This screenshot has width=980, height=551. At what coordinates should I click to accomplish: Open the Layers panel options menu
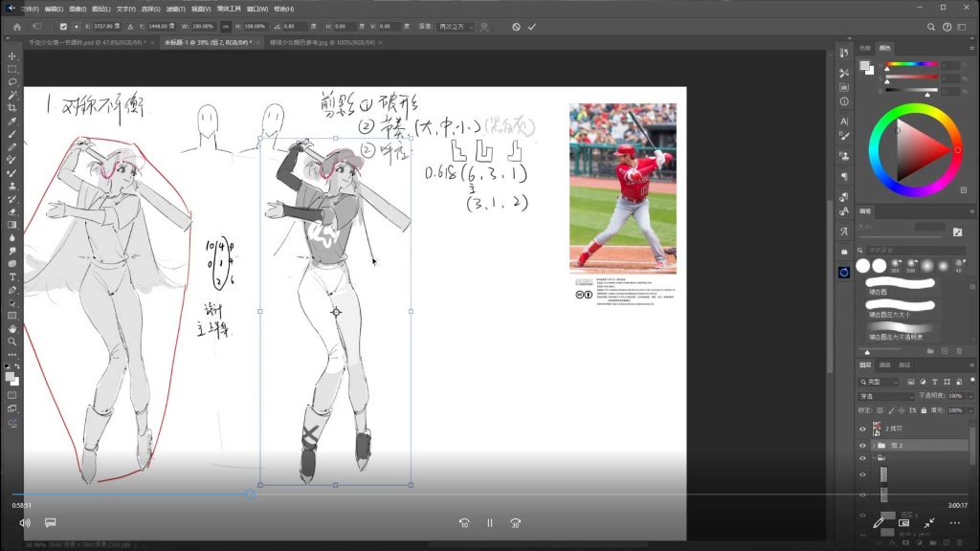(x=972, y=364)
